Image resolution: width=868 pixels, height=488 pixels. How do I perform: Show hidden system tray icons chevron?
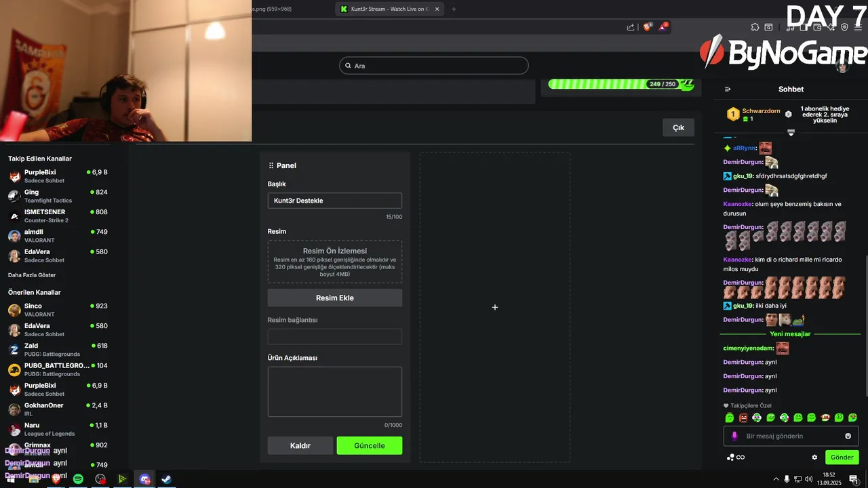(x=776, y=479)
